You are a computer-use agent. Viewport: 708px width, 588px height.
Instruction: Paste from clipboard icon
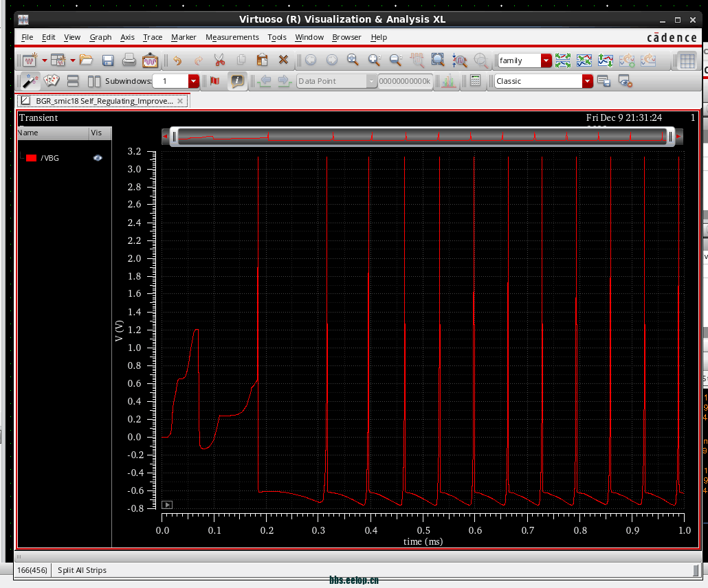pos(262,60)
